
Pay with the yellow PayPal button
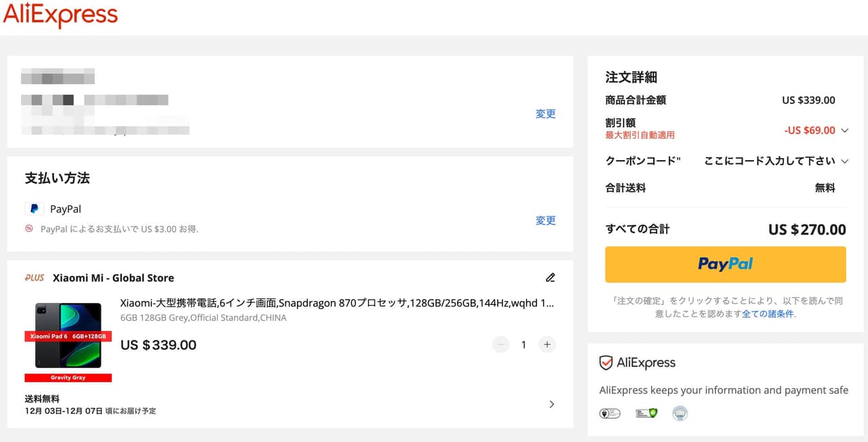click(x=725, y=264)
